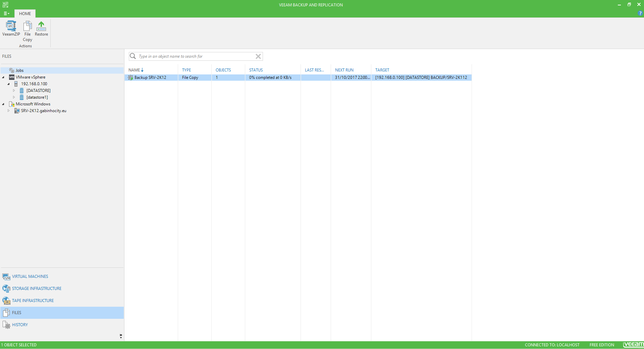Click CONNECTED TO: LOCALHOST status text
Viewport: 644px width, 349px height.
point(552,345)
